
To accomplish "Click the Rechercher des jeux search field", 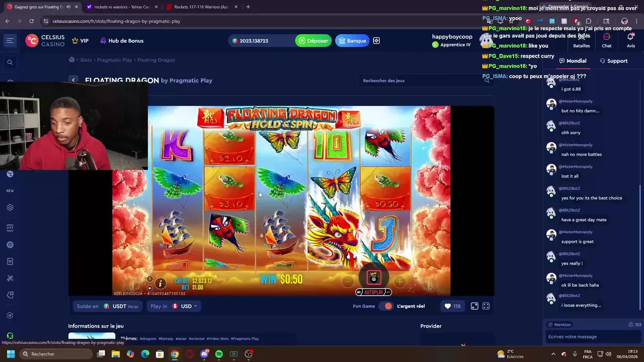I will click(426, 80).
